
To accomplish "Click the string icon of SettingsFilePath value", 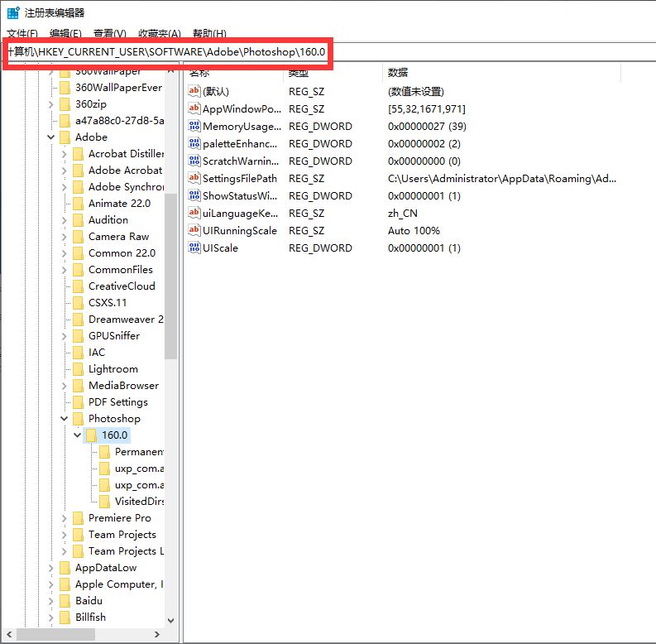I will (194, 178).
